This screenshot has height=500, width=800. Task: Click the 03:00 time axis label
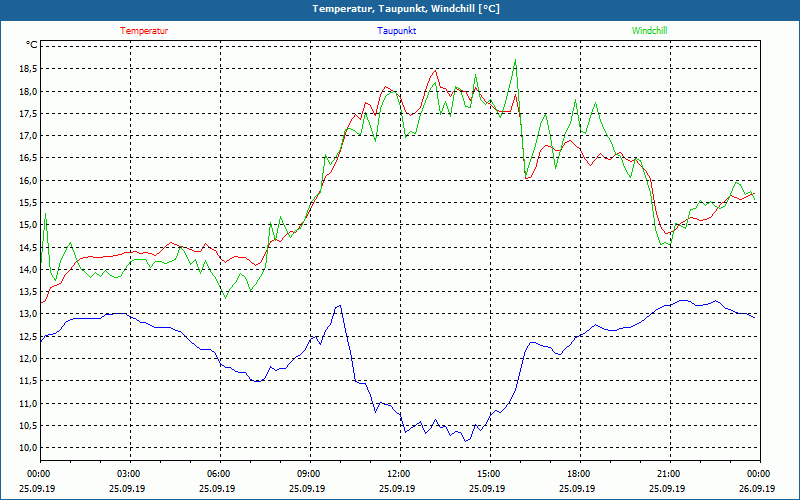click(x=130, y=474)
